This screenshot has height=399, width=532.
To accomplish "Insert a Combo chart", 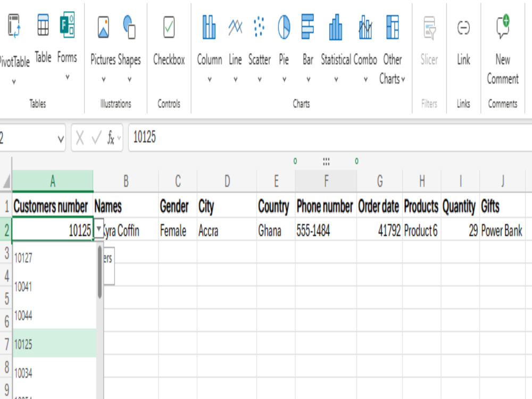I will pyautogui.click(x=365, y=27).
